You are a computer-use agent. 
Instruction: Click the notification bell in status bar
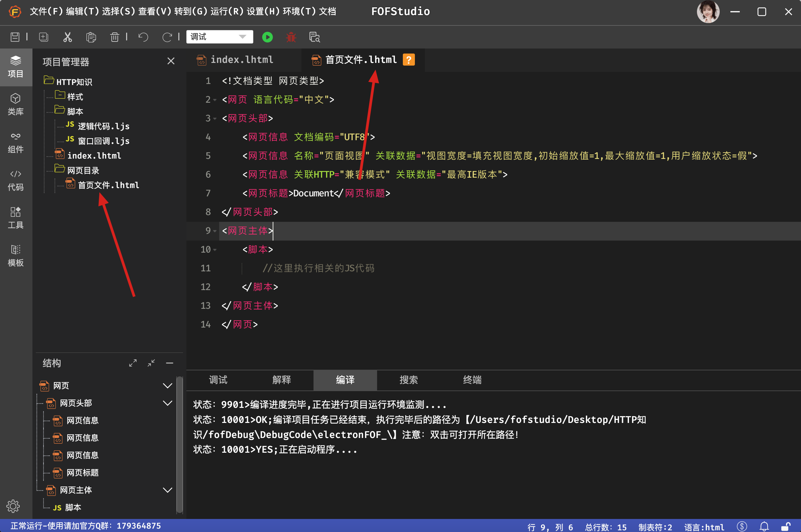click(764, 527)
